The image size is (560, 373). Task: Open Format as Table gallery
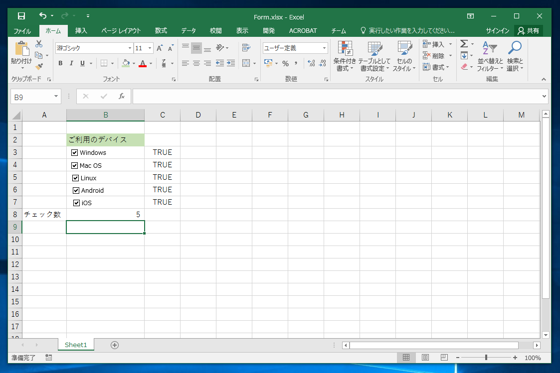(x=374, y=56)
